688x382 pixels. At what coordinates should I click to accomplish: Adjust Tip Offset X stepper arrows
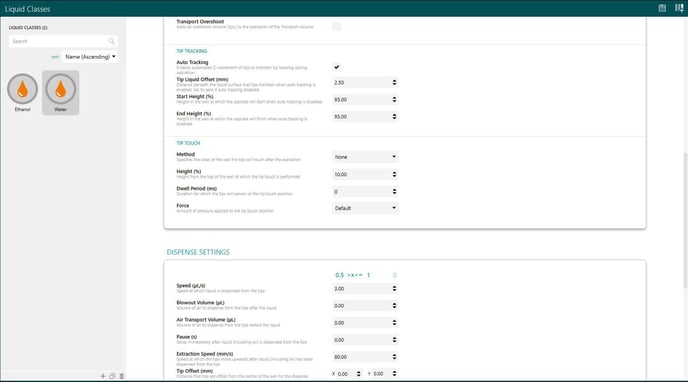(358, 374)
